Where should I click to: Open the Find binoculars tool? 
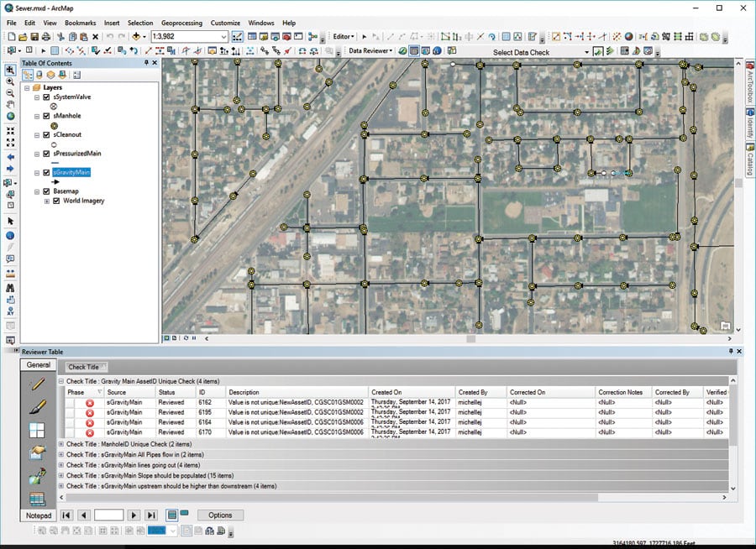10,287
